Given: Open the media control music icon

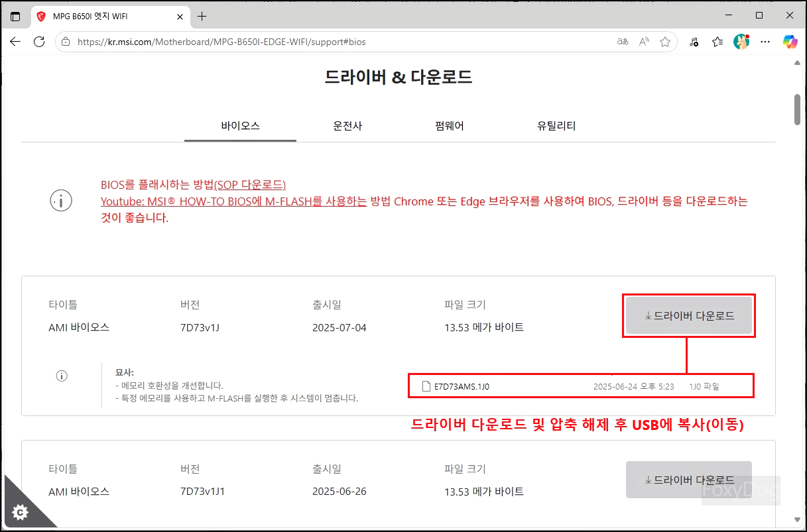Looking at the screenshot, I should point(694,42).
